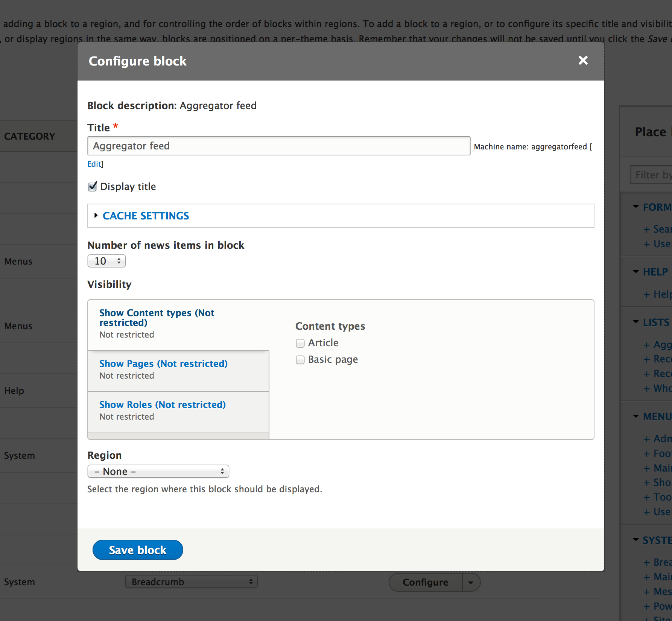
Task: Select the Show Content types visibility tab
Action: tap(157, 317)
